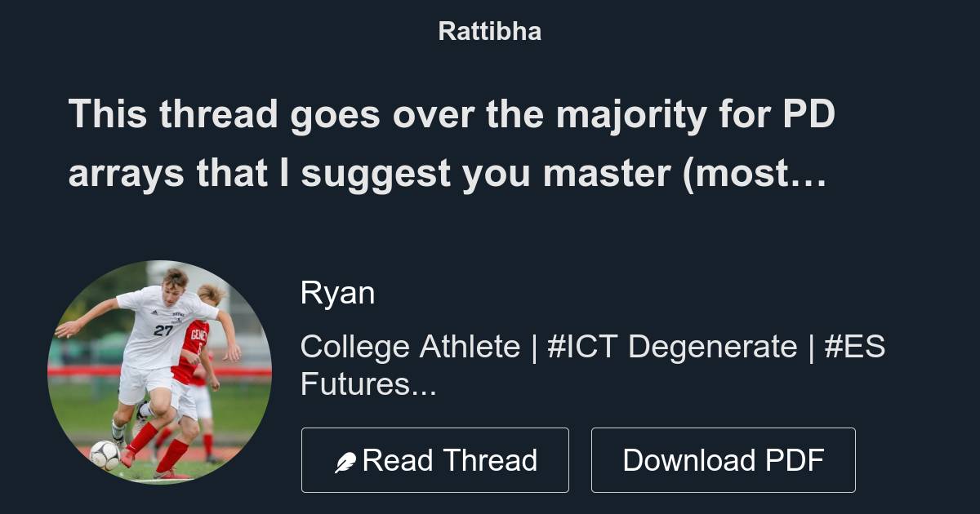980x514 pixels.
Task: Click the Rattibha site title
Action: [489, 32]
